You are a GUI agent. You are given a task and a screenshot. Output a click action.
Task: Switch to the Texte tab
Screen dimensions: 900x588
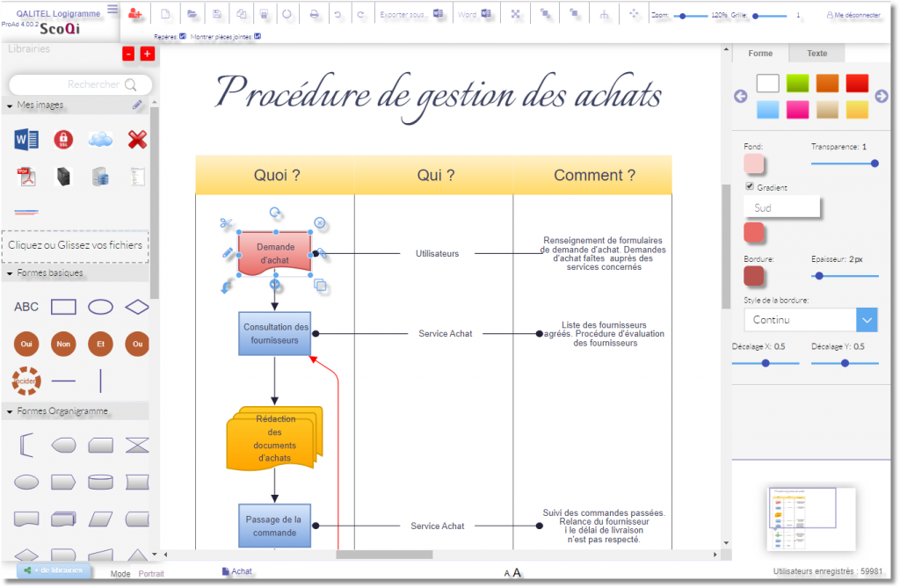(817, 54)
